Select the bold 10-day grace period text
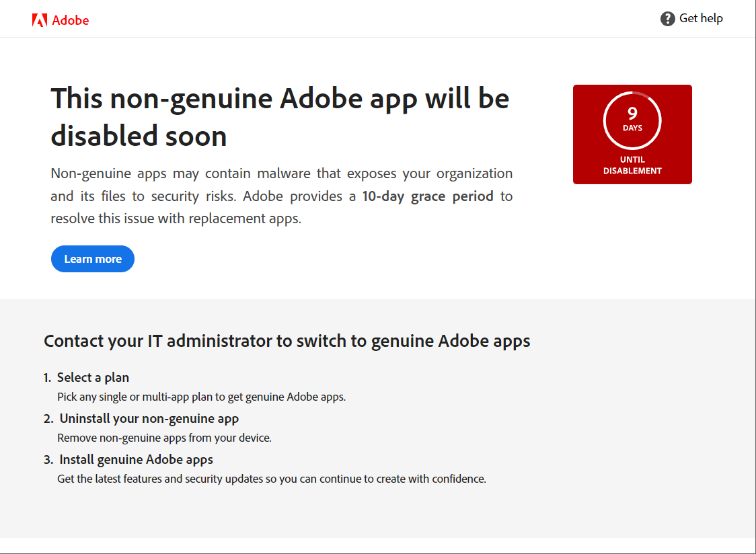Viewport: 756px width, 554px height. (428, 196)
